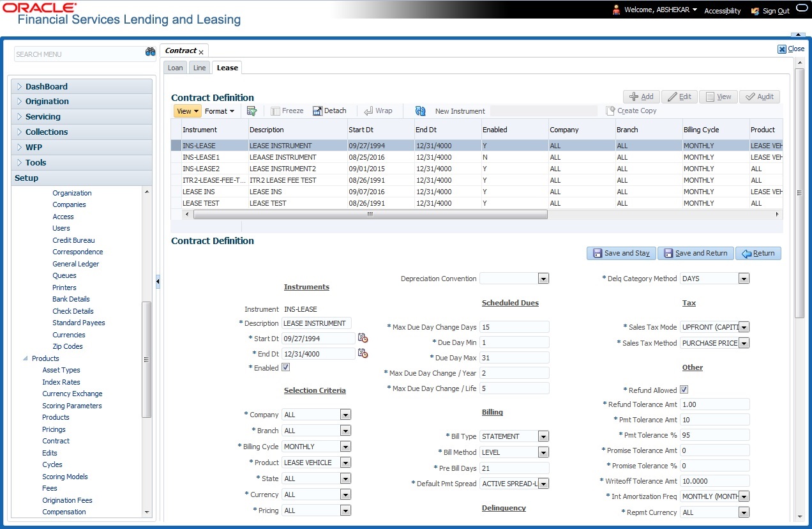Expand the Collections menu section
Screen dimensions: 812x529
coord(47,132)
